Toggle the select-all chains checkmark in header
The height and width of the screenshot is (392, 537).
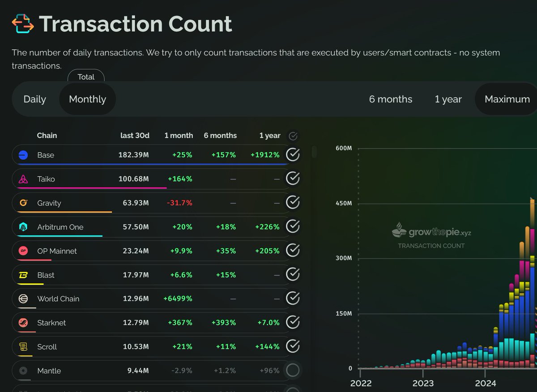(x=293, y=136)
